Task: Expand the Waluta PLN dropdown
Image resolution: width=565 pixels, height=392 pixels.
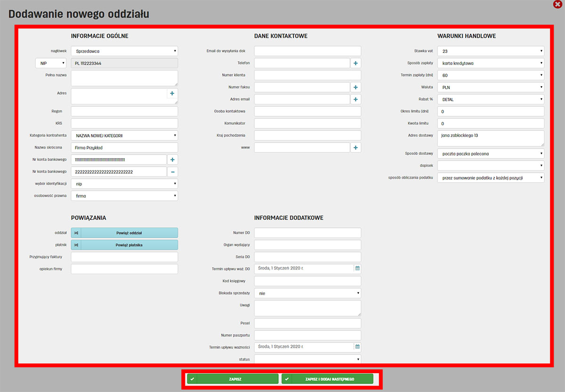Action: coord(491,87)
